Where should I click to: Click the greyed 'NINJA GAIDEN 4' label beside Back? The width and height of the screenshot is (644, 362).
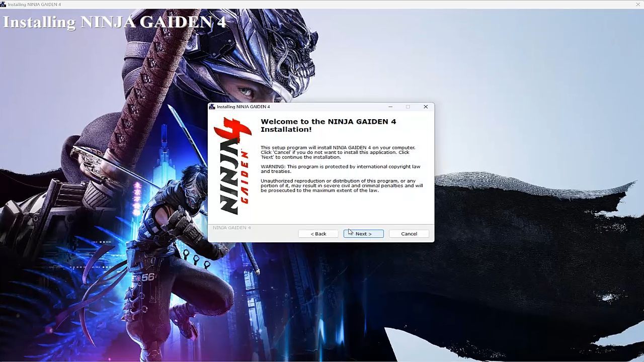(x=231, y=228)
